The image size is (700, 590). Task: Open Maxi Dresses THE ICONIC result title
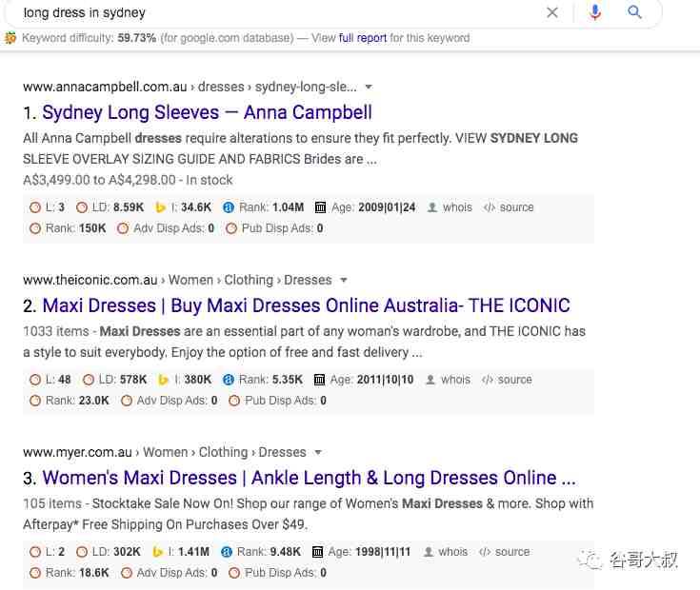[x=307, y=305]
